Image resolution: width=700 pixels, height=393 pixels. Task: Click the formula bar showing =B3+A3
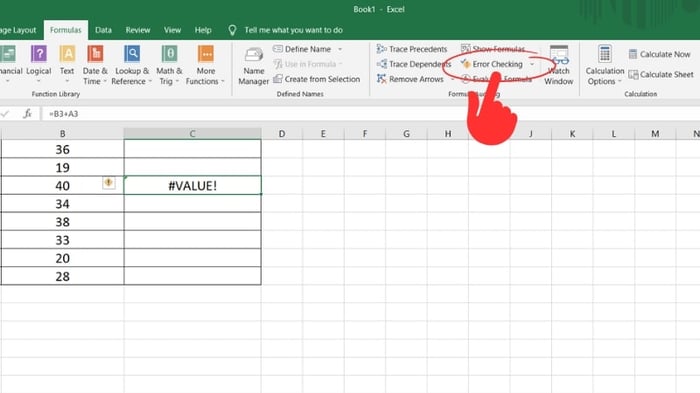(x=371, y=114)
